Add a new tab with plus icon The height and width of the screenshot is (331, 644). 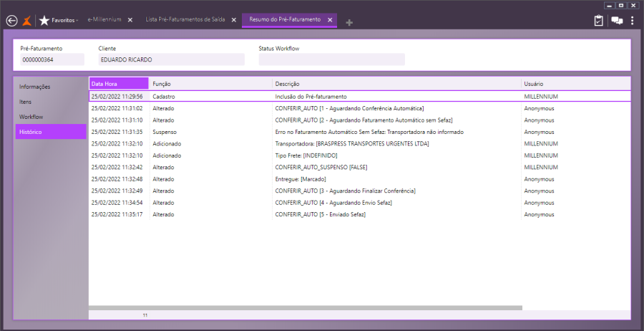coord(349,23)
